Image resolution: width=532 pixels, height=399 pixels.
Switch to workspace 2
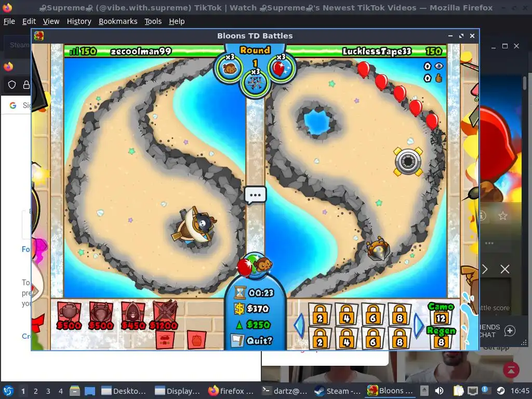click(36, 391)
